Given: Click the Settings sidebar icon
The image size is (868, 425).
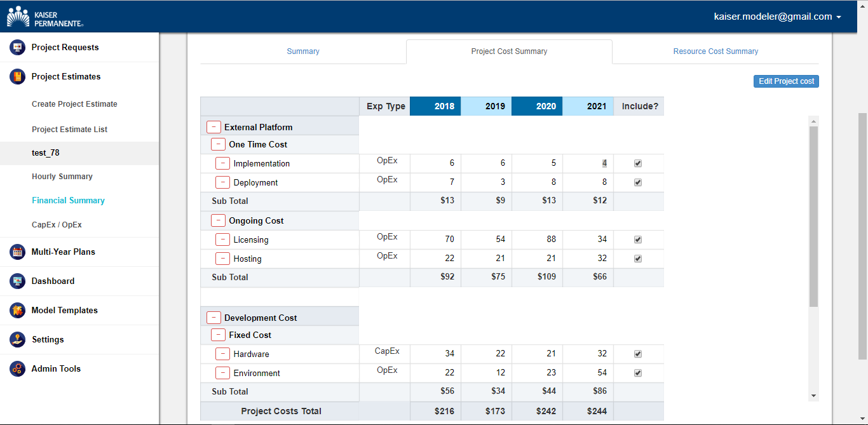Looking at the screenshot, I should 18,340.
